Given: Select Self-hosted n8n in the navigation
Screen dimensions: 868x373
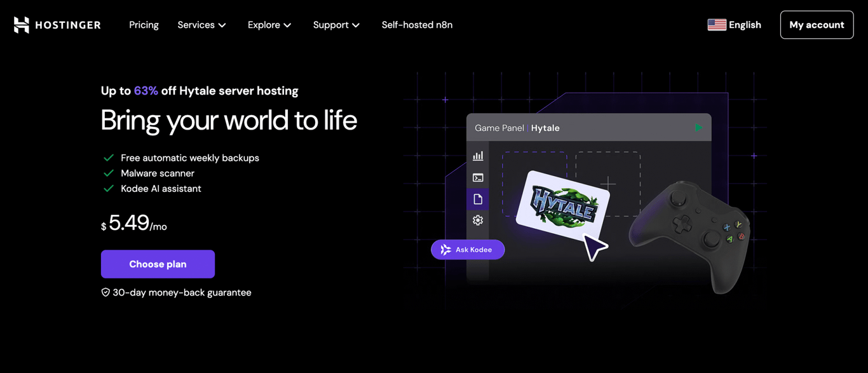Looking at the screenshot, I should click(417, 25).
